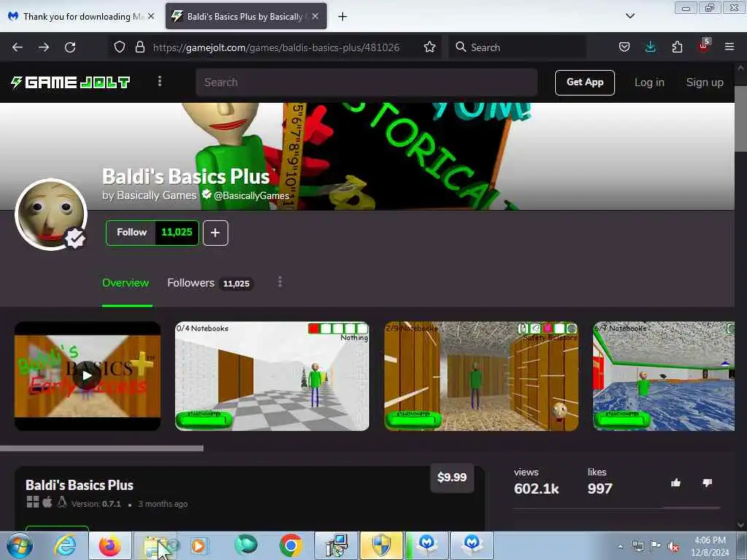The width and height of the screenshot is (747, 560).
Task: Follow Baldi's Basics Plus
Action: click(131, 233)
